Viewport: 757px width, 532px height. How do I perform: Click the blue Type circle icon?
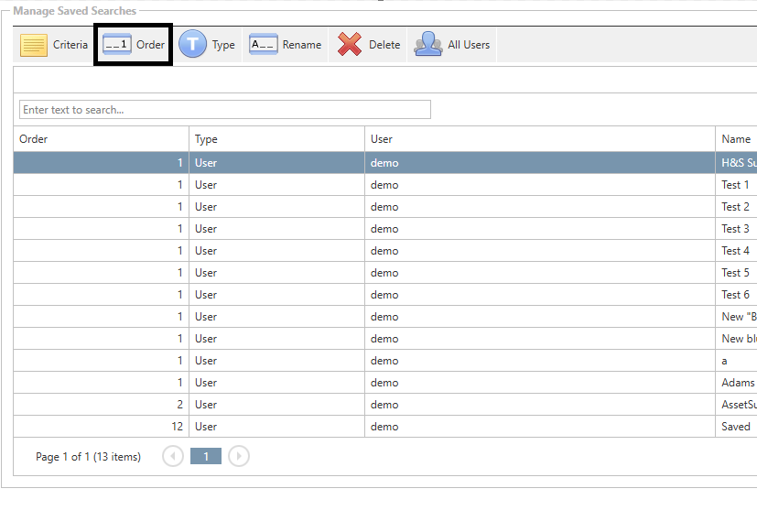tap(192, 45)
